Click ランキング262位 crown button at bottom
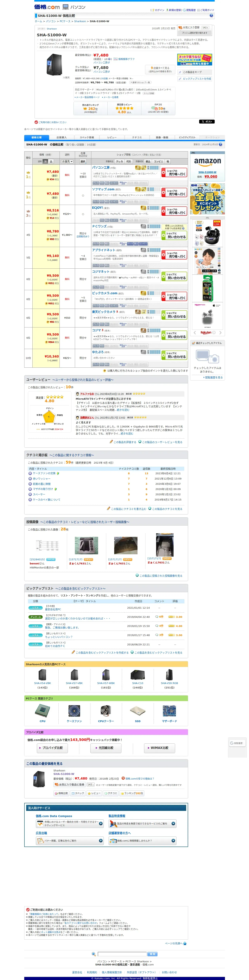This screenshot has height=980, width=249. pos(131,793)
